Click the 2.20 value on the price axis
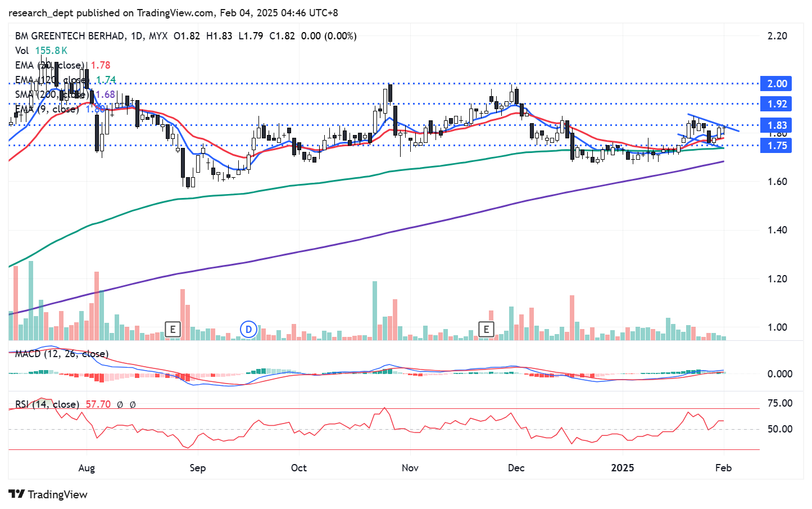Image resolution: width=812 pixels, height=509 pixels. point(777,36)
